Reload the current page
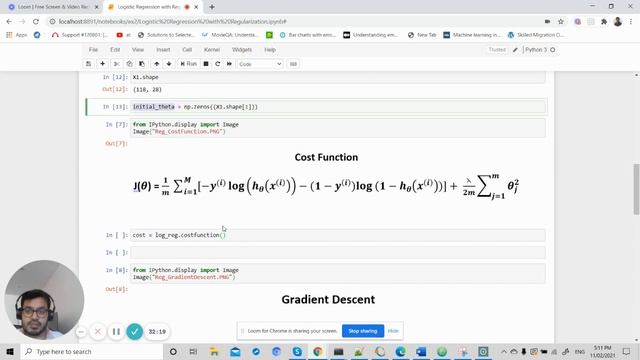The image size is (640, 360). (x=36, y=22)
